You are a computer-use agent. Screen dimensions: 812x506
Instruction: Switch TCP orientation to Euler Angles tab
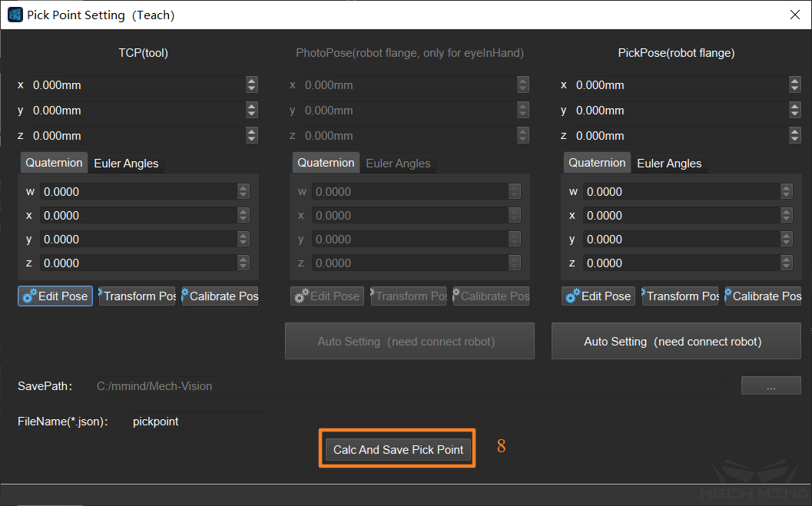pyautogui.click(x=126, y=164)
